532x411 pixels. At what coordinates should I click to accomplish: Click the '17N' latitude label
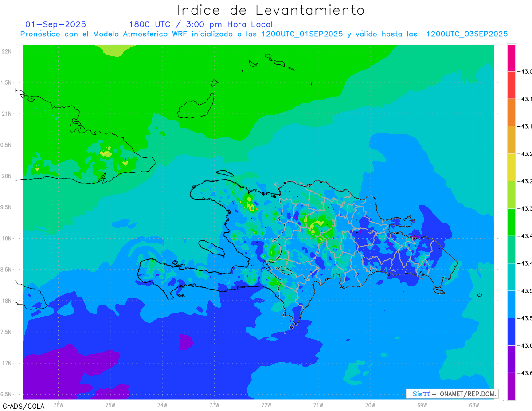[x=7, y=363]
